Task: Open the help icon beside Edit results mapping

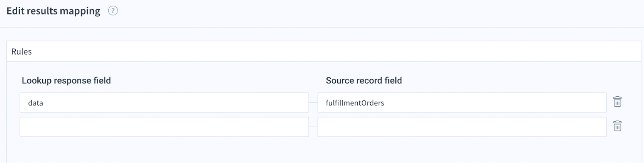Action: [x=113, y=11]
